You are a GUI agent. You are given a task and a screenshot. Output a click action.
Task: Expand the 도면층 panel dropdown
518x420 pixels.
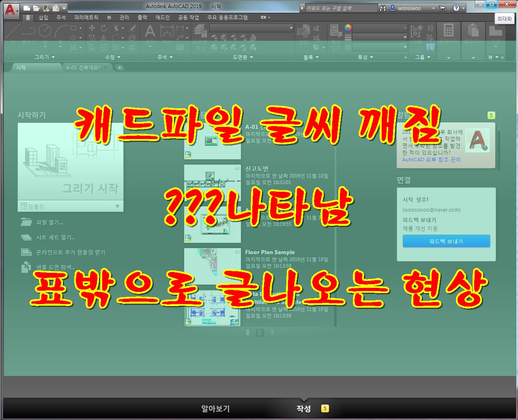[243, 57]
